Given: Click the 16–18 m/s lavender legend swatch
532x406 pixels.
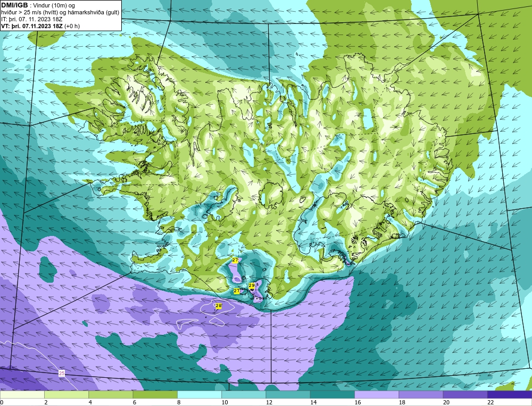Looking at the screenshot, I should tap(377, 394).
